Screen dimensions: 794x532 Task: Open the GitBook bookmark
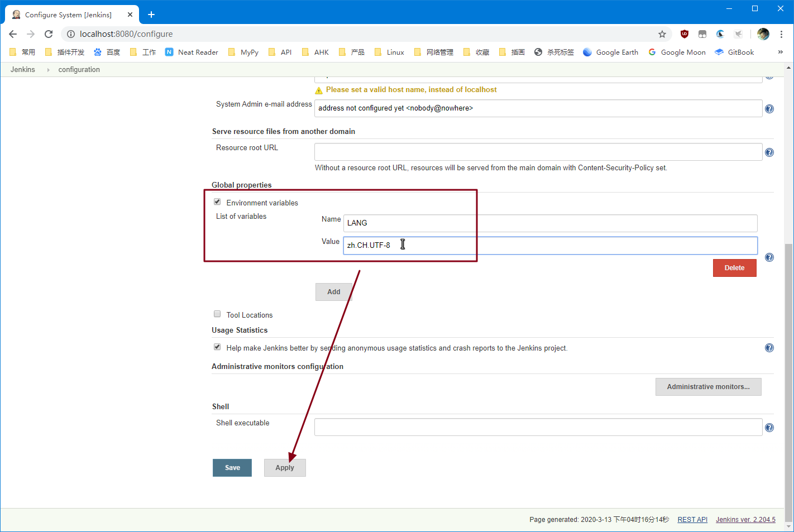734,52
